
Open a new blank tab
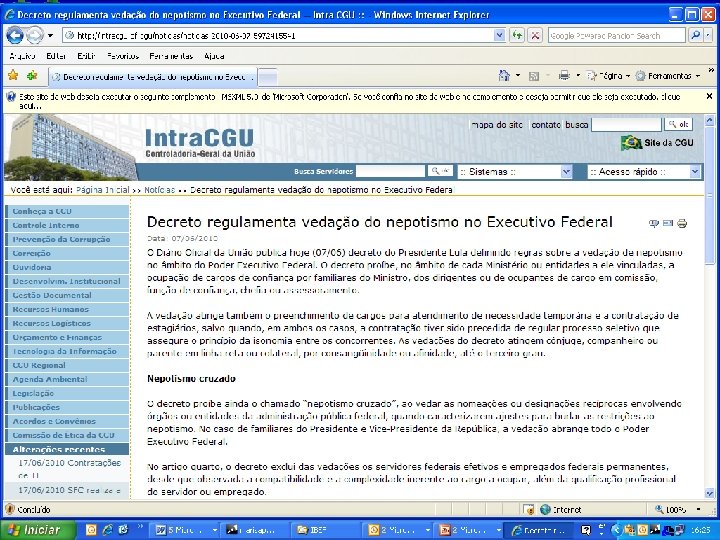pos(268,77)
